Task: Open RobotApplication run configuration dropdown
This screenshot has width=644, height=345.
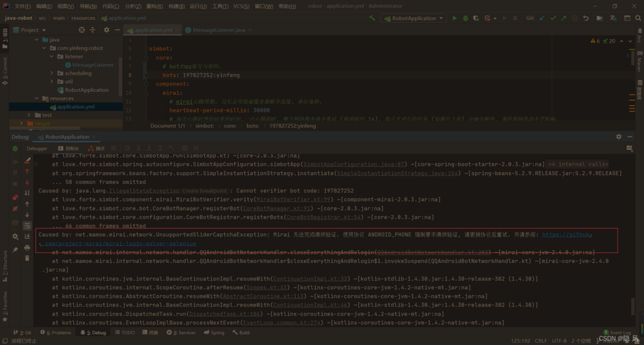Action: coord(413,18)
